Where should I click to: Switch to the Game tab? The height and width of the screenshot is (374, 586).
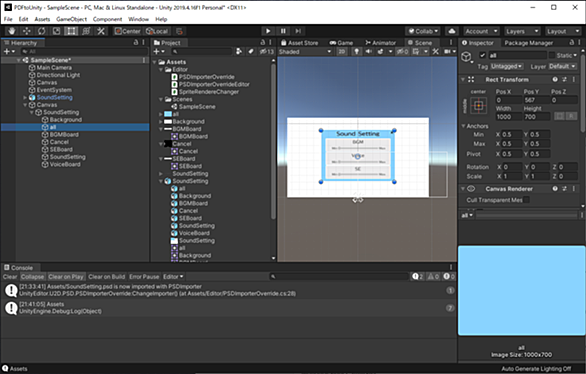tap(341, 43)
